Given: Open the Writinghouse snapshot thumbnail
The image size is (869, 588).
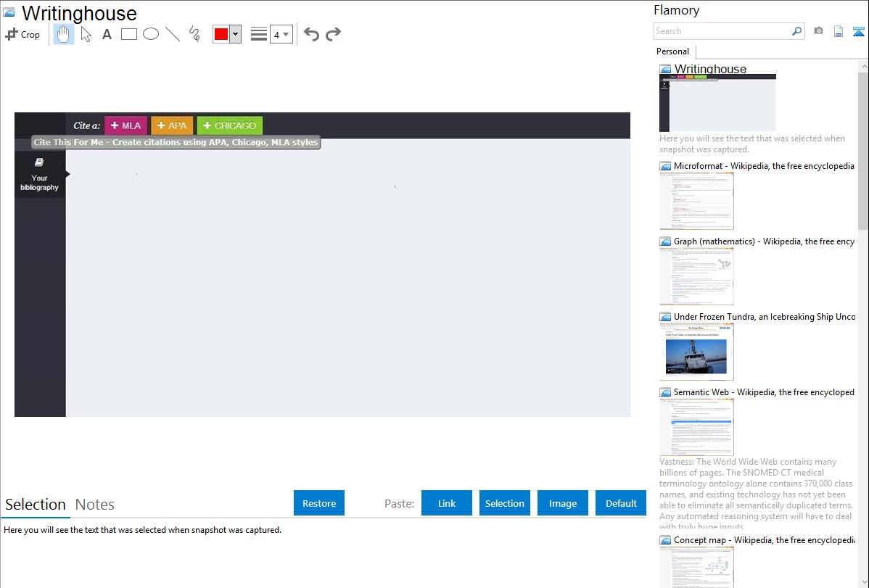Looking at the screenshot, I should click(x=717, y=103).
